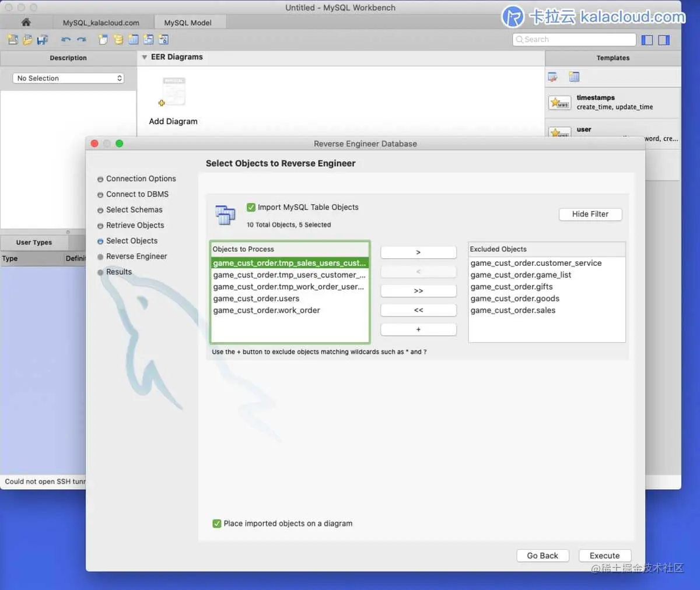Switch to the MySQL Model tab

(x=188, y=23)
